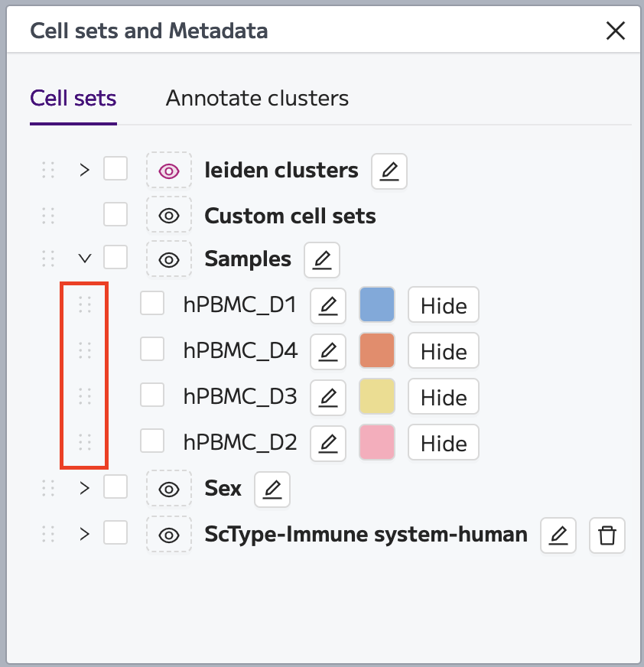This screenshot has height=667, width=644.
Task: Expand the leiden clusters group
Action: [85, 170]
